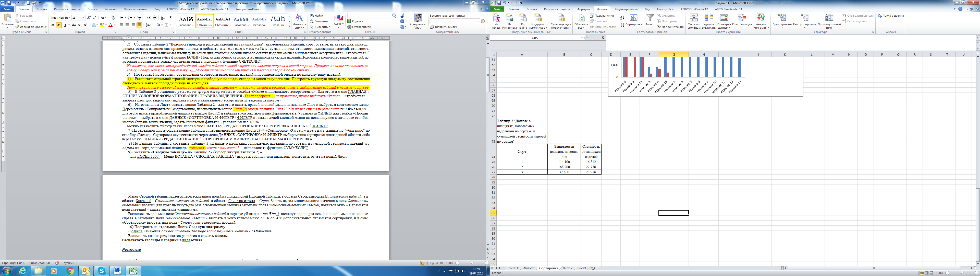
Task: Toggle show paragraph marks in Word
Action: point(171,18)
